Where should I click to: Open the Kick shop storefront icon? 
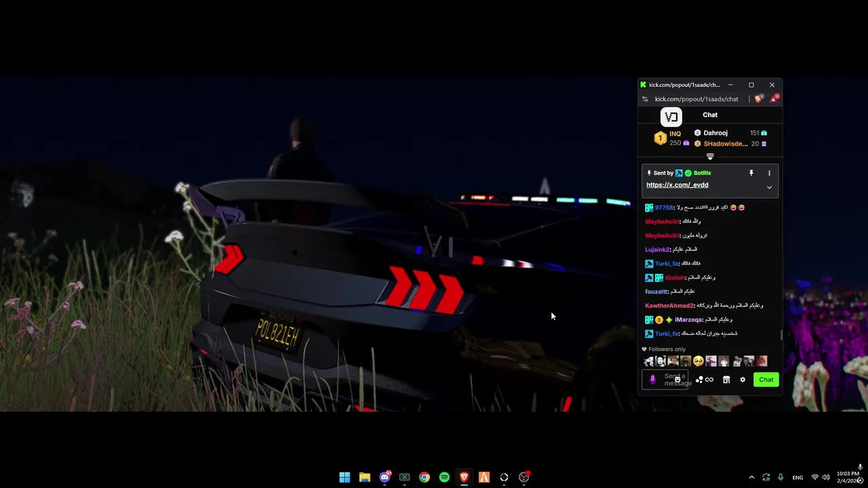(x=726, y=380)
